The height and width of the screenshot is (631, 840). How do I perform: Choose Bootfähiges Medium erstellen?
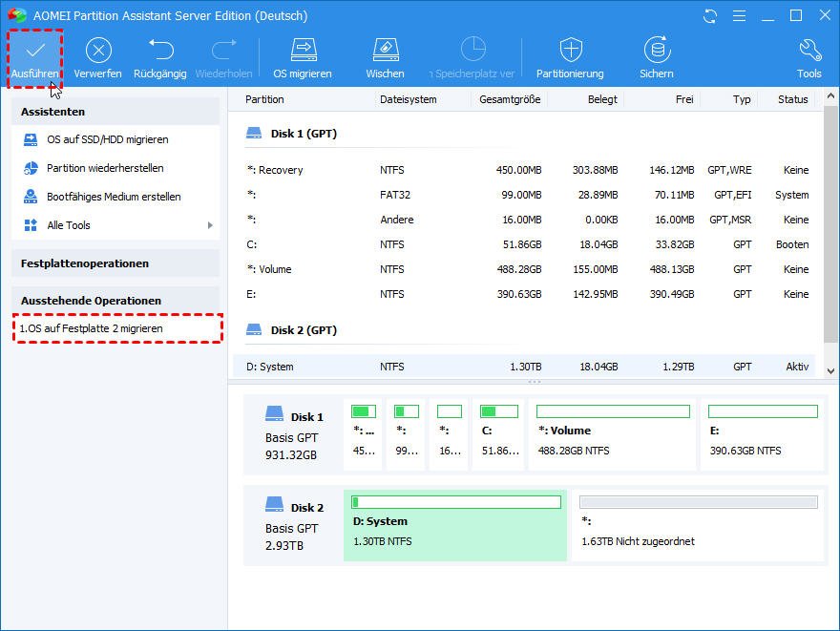(114, 197)
